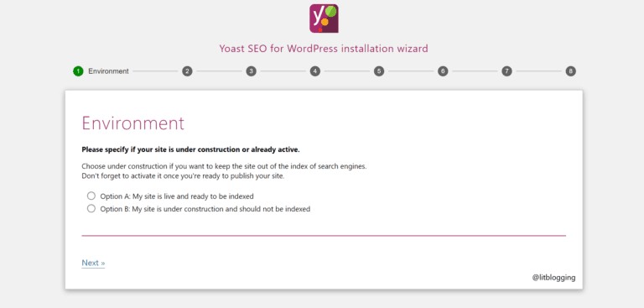
Task: Go to step 7 circle
Action: point(506,71)
